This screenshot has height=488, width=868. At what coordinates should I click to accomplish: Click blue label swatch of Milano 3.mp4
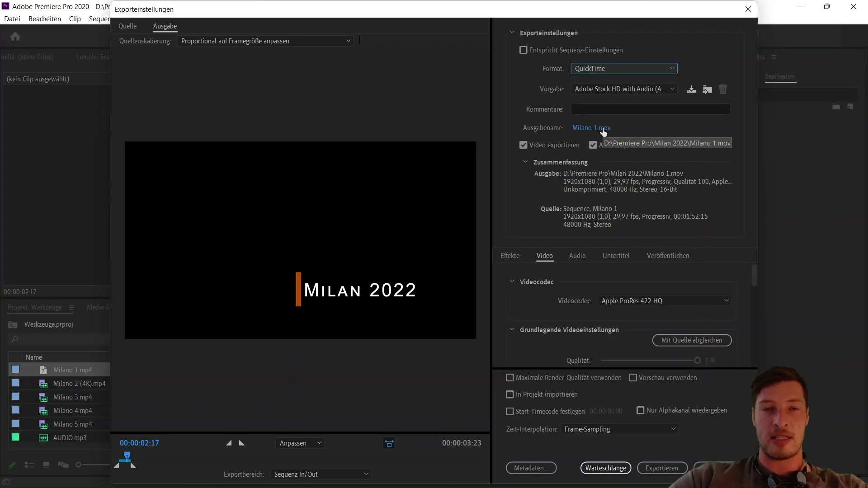(x=15, y=397)
